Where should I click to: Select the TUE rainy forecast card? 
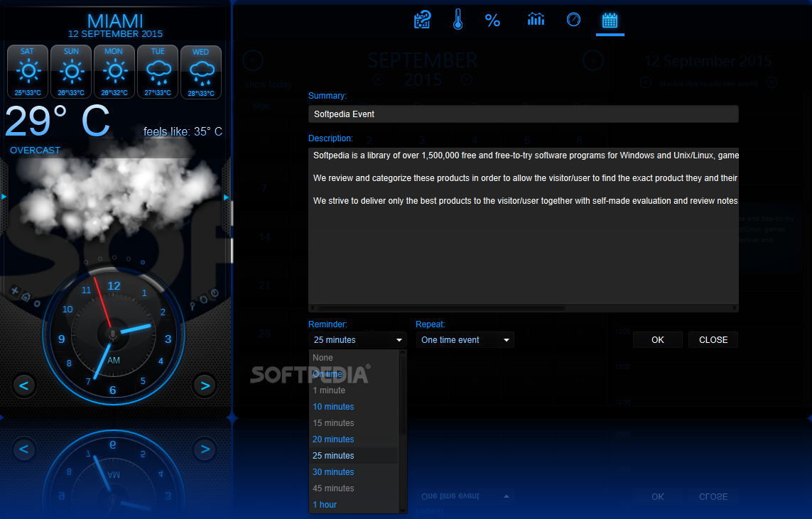(x=158, y=72)
